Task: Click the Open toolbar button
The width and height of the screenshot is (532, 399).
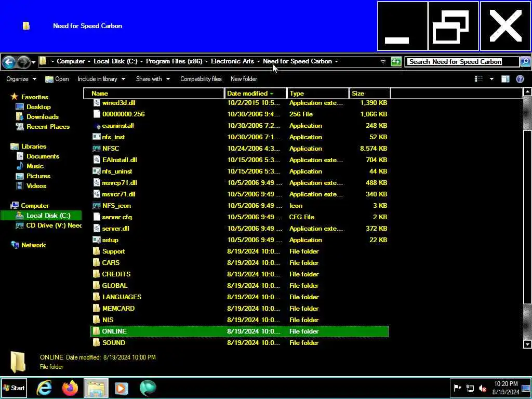Action: pos(57,79)
